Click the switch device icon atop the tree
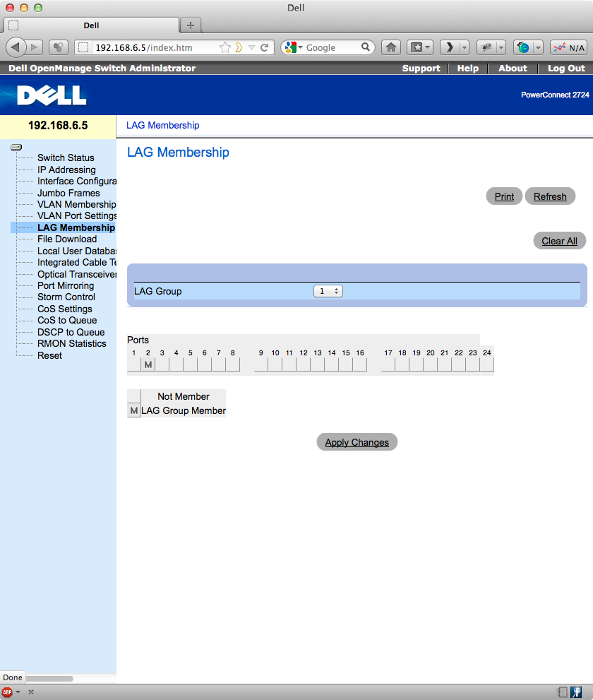 16,148
